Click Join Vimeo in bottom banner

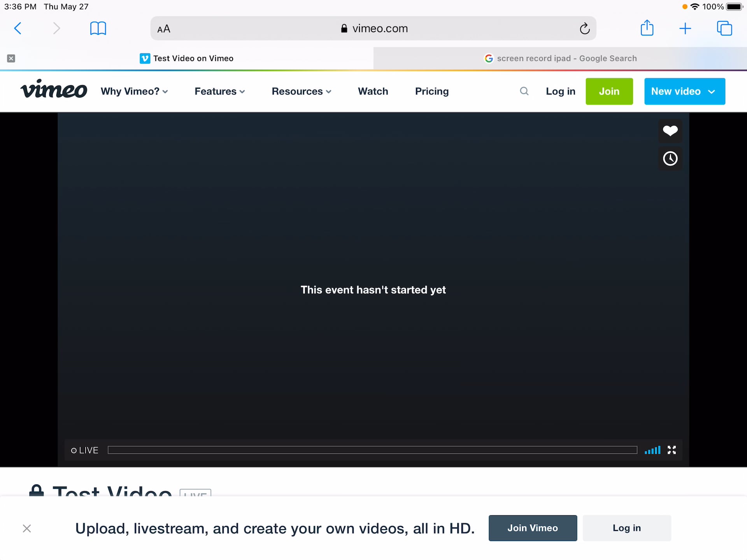[x=533, y=528]
